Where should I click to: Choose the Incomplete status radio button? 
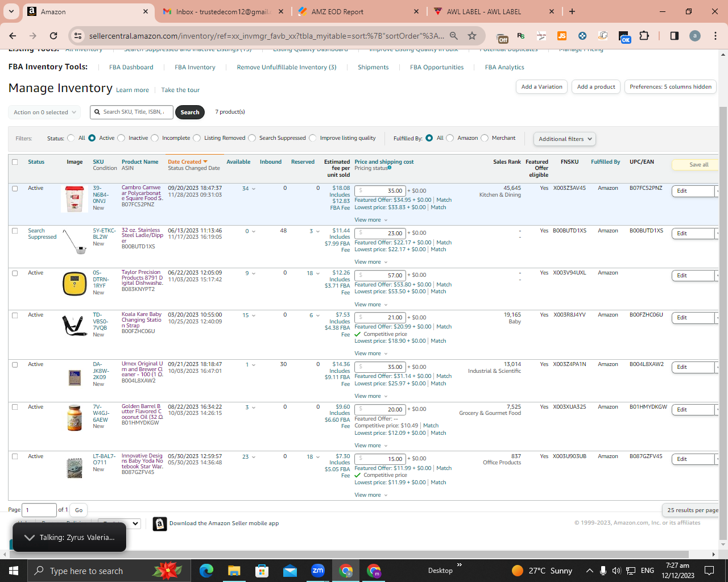pos(155,138)
